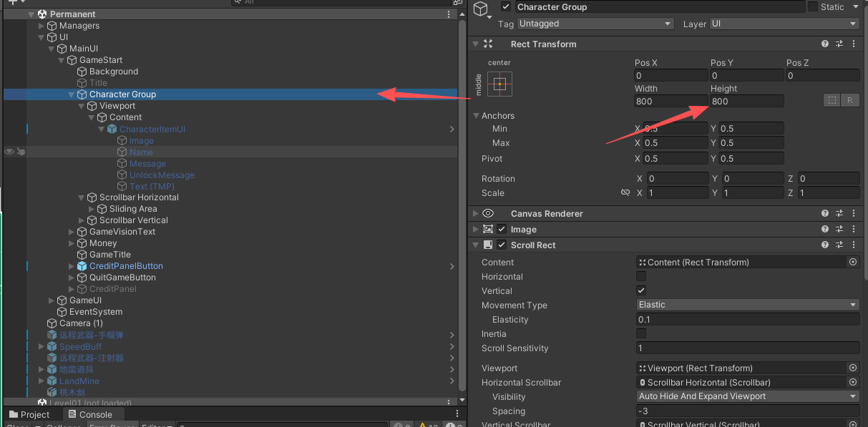The image size is (868, 427).
Task: Click the Scroll Sensitivity value field
Action: (x=748, y=348)
